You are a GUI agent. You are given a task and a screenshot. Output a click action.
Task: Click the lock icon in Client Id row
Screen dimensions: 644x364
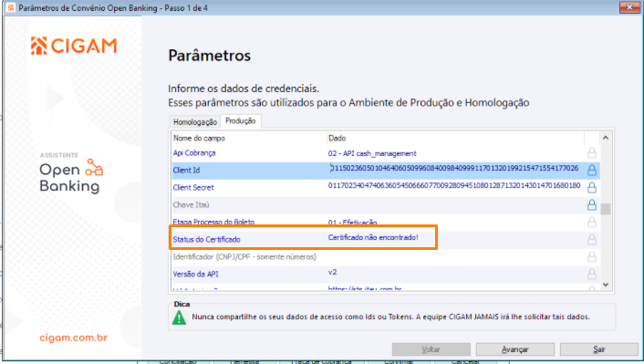pos(592,170)
